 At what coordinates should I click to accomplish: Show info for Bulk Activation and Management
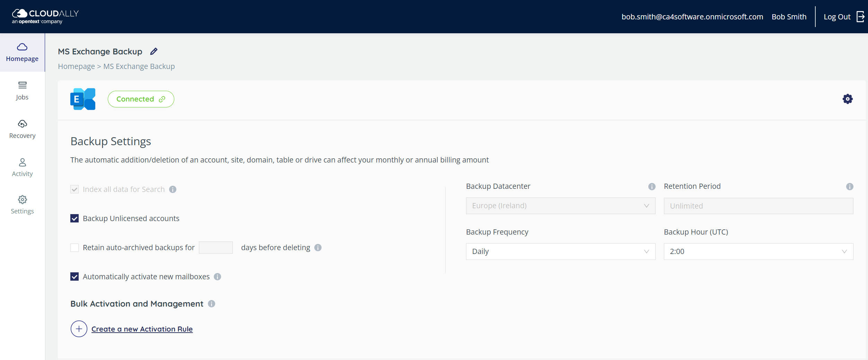click(212, 304)
